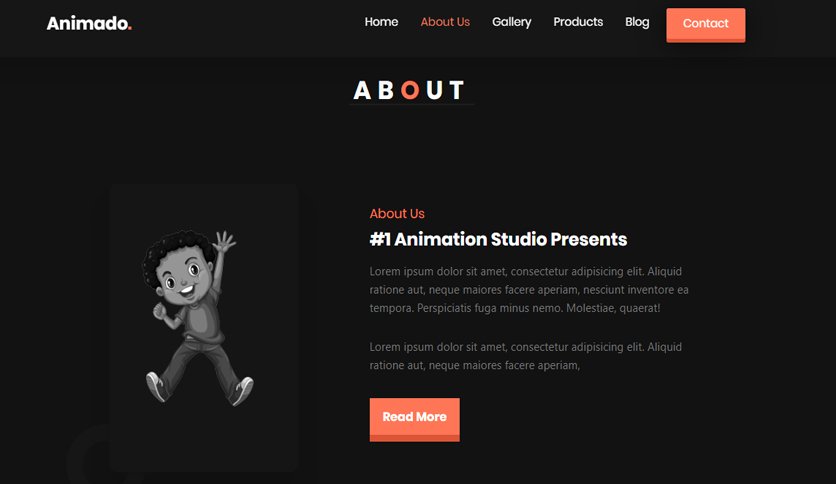Select the jumping cartoon boy image
The image size is (836, 484).
tap(198, 318)
